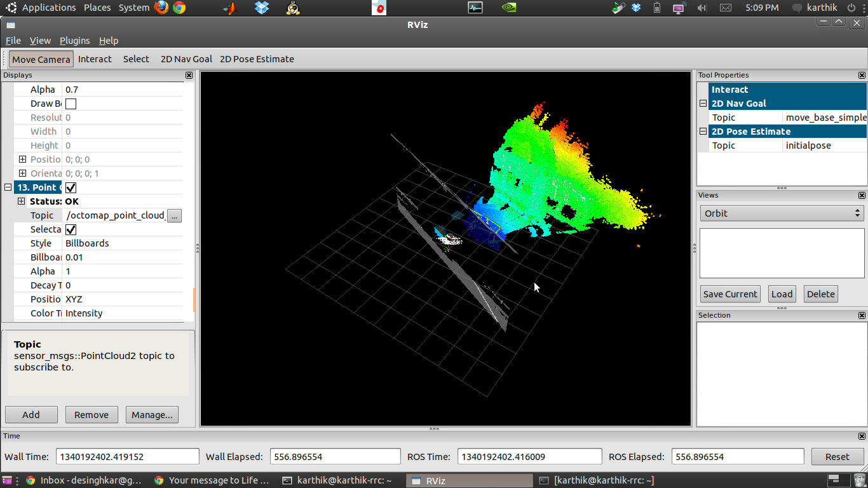Click Save Current view button
The height and width of the screenshot is (488, 868).
click(x=730, y=294)
